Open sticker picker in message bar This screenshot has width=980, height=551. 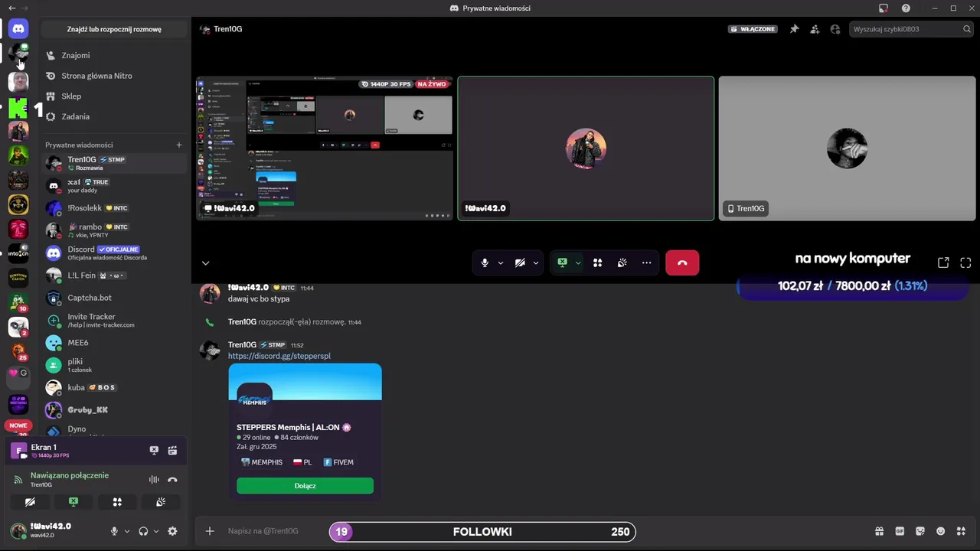pyautogui.click(x=920, y=531)
